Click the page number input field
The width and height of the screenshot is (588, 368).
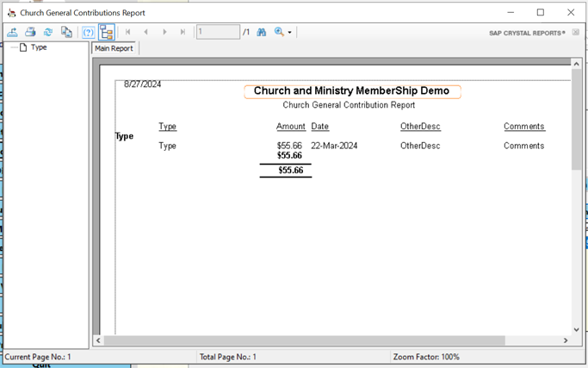click(218, 32)
